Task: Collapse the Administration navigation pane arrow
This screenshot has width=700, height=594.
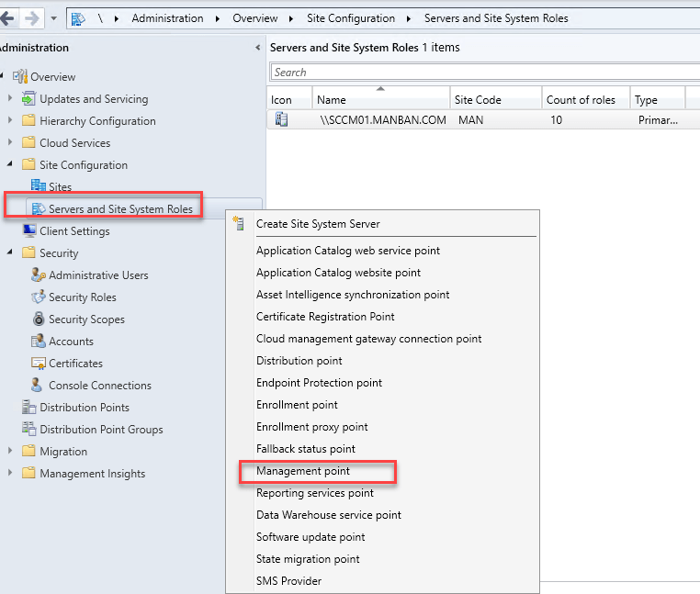Action: (257, 48)
